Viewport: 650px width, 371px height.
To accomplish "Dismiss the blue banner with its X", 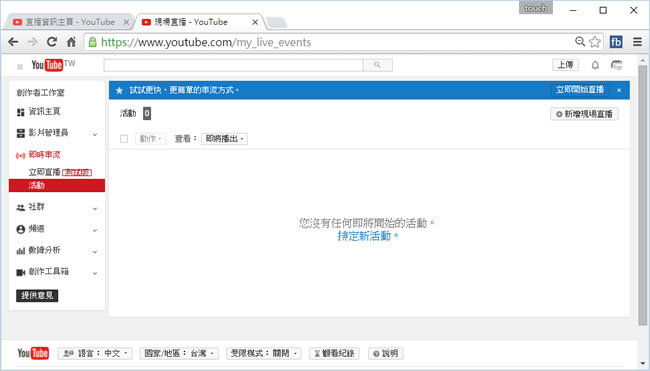I will click(619, 90).
